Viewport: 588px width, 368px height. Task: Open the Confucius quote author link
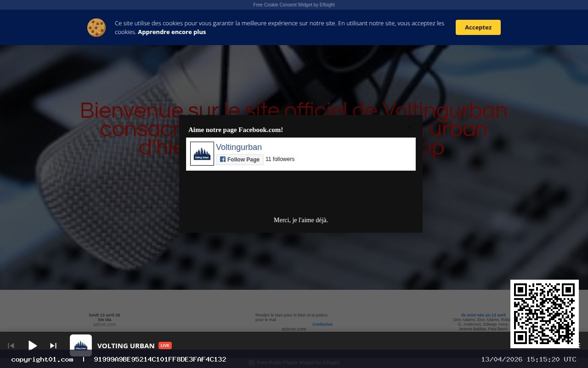pos(322,324)
